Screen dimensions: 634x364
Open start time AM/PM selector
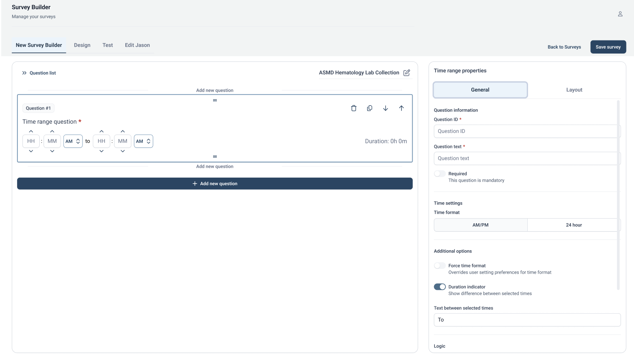73,141
